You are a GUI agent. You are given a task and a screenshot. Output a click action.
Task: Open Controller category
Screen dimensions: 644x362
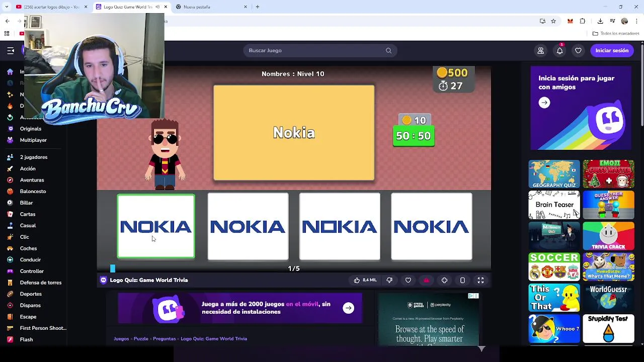pos(32,271)
